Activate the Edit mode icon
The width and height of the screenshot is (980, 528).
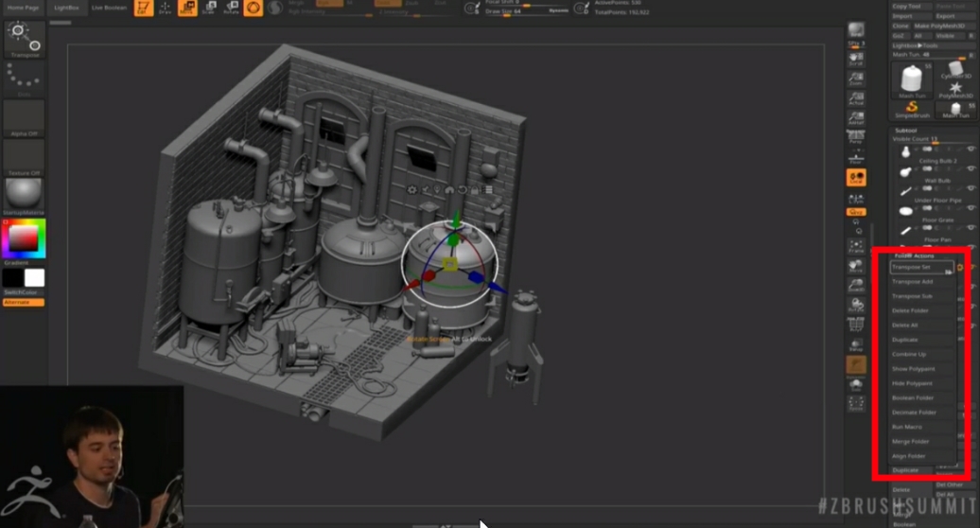tap(143, 9)
